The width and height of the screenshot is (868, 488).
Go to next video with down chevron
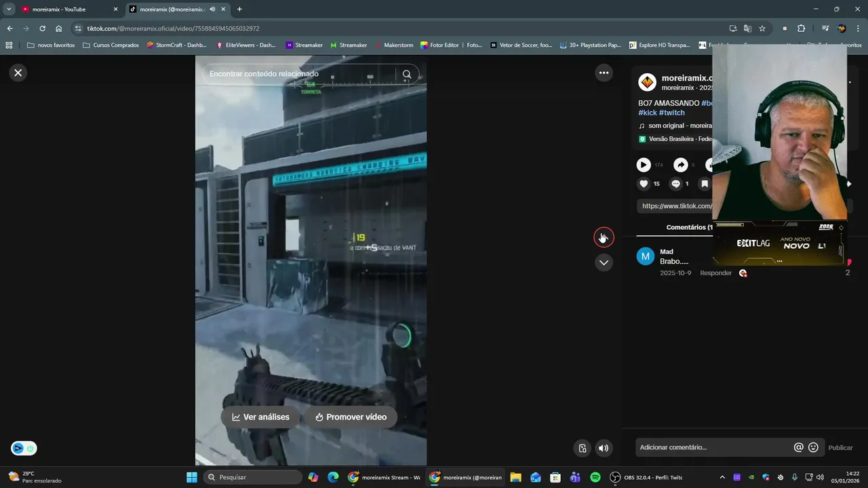coord(604,262)
